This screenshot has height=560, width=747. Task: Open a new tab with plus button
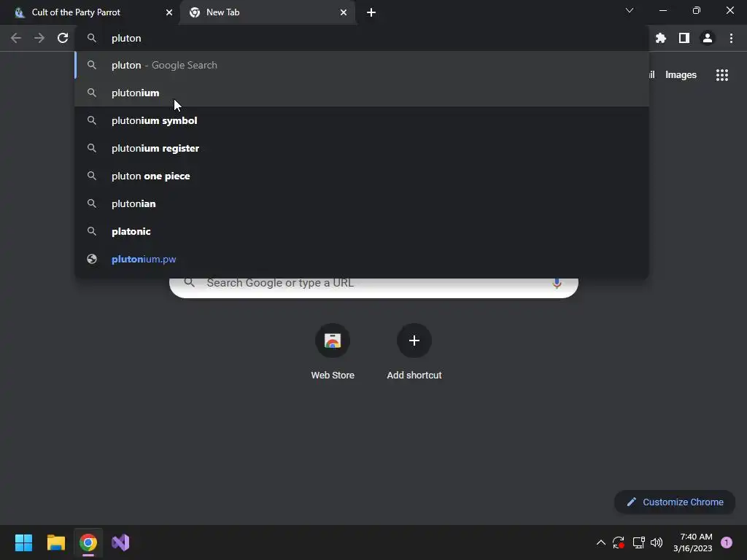click(x=371, y=12)
